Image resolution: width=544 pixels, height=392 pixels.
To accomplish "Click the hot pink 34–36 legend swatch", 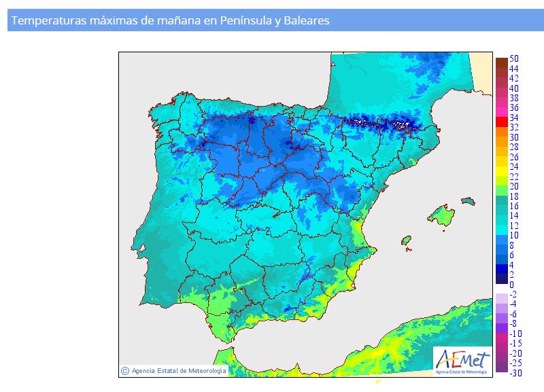I will pos(501,113).
